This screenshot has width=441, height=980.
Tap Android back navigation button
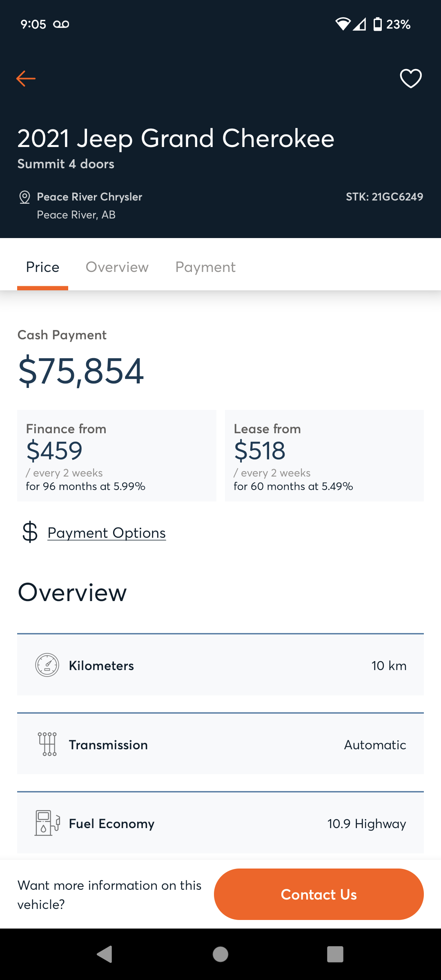[x=105, y=954]
